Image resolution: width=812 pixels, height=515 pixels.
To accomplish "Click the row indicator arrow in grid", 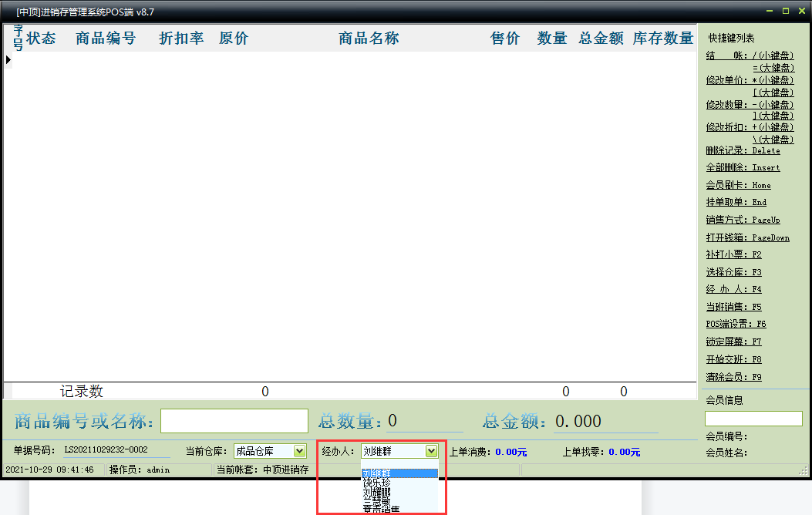I will coord(8,59).
